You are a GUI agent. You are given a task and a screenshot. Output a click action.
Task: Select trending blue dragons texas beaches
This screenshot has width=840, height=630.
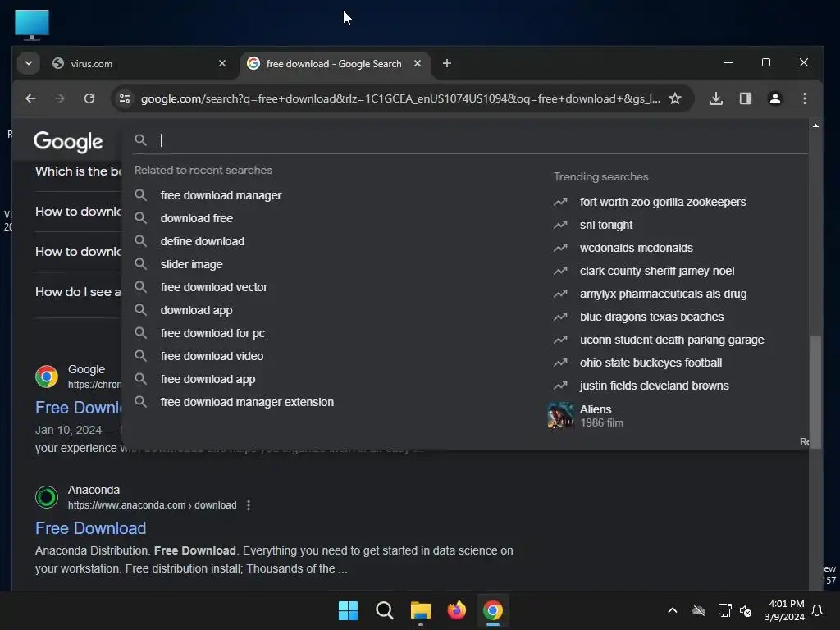(651, 317)
